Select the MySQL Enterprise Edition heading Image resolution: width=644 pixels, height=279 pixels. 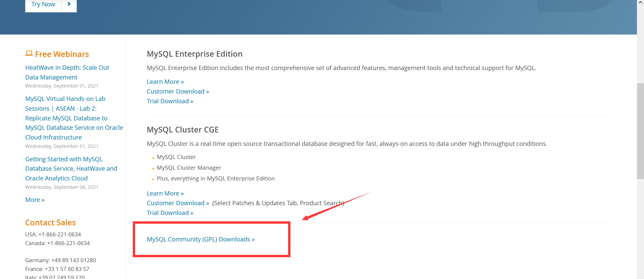195,54
